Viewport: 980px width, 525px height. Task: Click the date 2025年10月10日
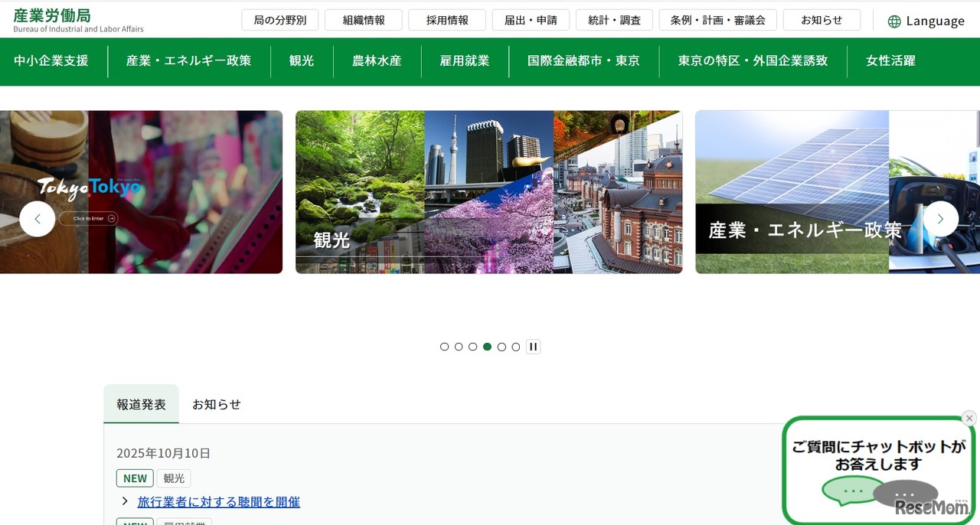coord(164,453)
